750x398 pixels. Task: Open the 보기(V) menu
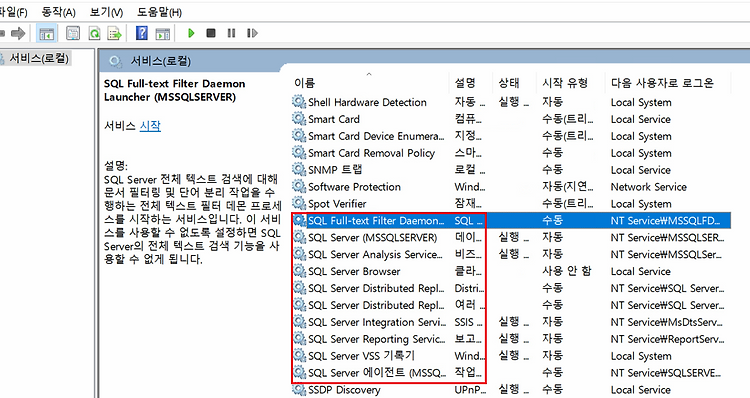pyautogui.click(x=106, y=12)
